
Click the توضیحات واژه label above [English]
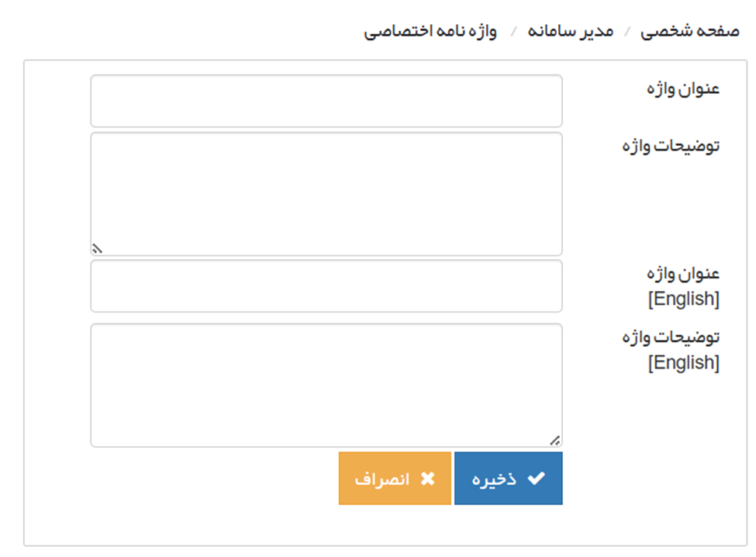(671, 337)
